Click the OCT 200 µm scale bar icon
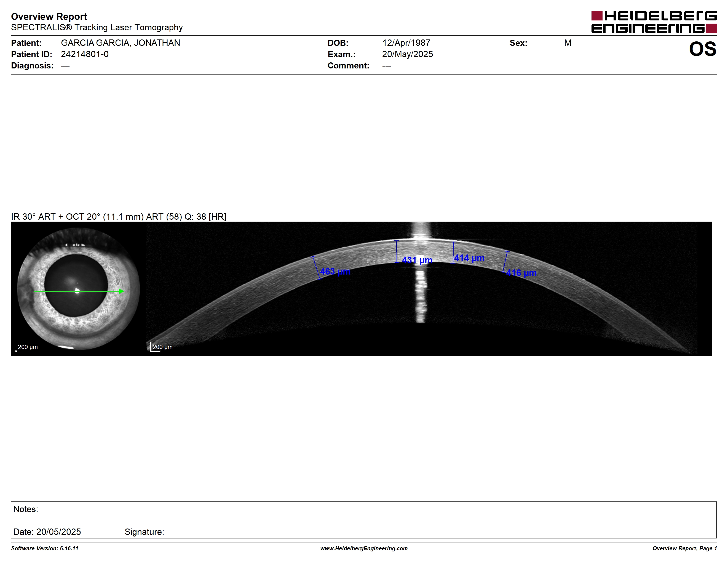This screenshot has width=728, height=563. pos(155,347)
